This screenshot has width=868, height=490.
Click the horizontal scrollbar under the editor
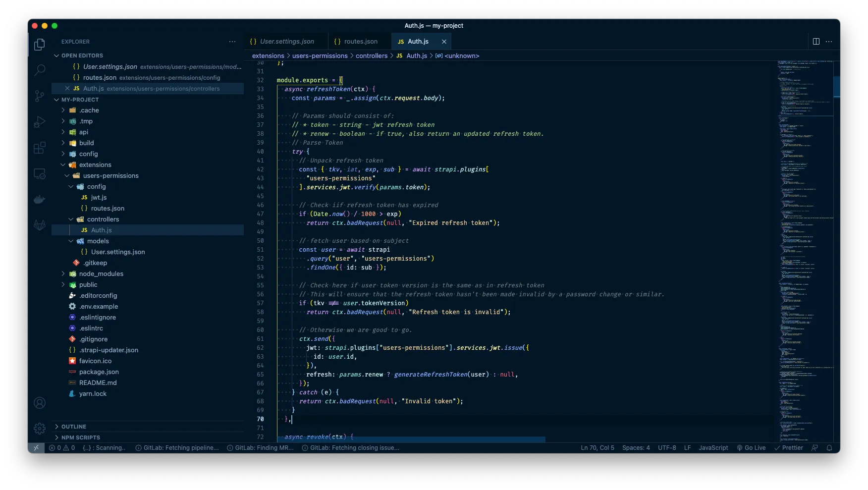coord(411,439)
